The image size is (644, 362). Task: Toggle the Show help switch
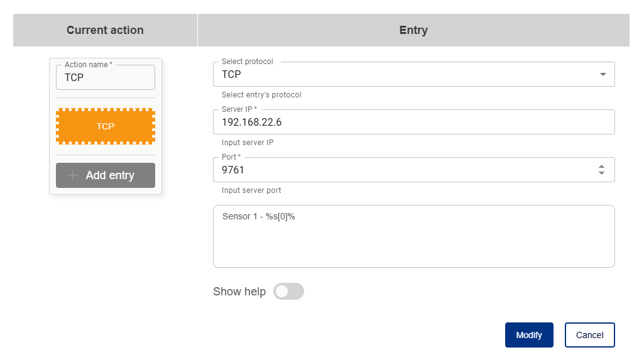(x=288, y=292)
